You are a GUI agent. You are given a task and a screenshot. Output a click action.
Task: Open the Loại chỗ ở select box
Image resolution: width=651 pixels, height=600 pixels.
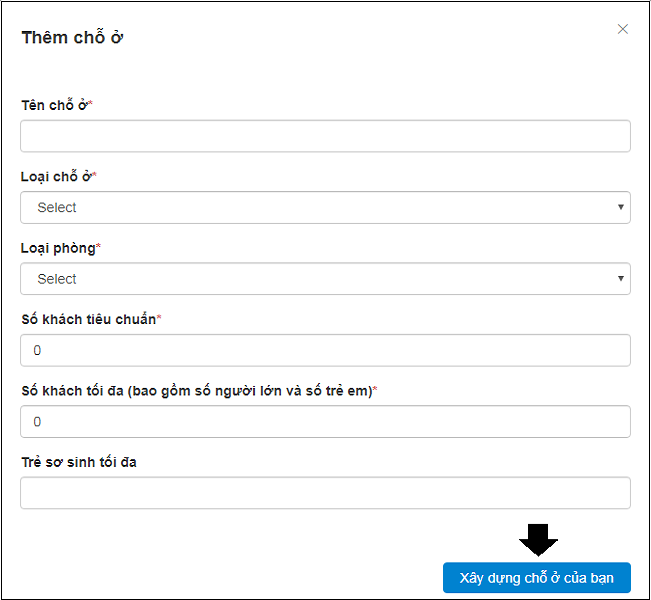tap(325, 207)
